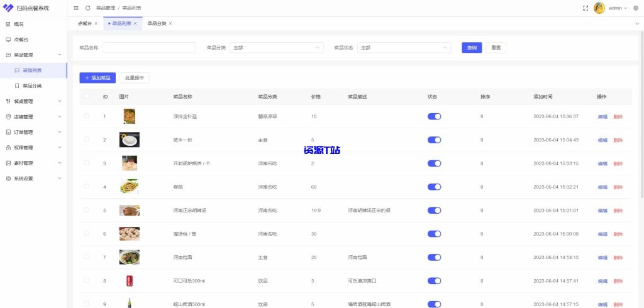Toggle status switch for 卷煎
Viewport: 644px width, 308px height.
(434, 187)
